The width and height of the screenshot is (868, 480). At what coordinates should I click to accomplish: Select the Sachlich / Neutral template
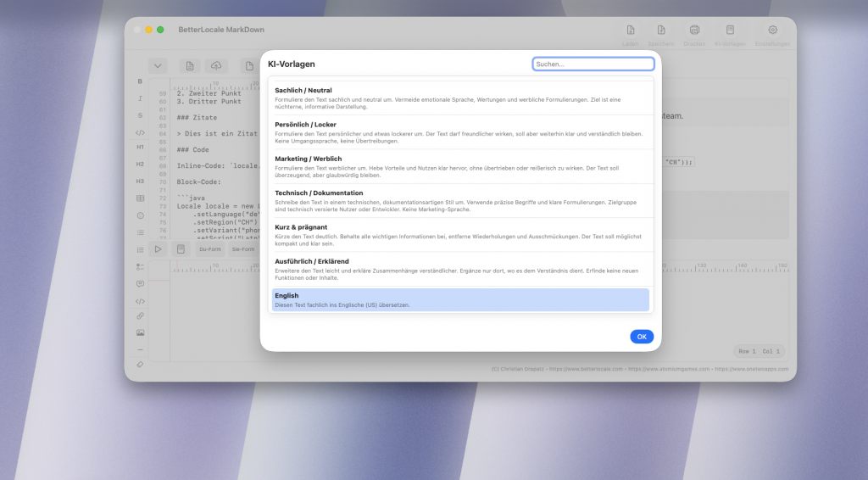point(460,98)
